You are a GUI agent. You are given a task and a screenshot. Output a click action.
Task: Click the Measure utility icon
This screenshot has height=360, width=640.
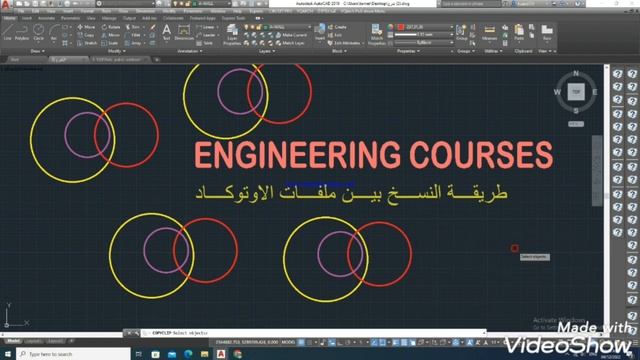click(x=489, y=32)
